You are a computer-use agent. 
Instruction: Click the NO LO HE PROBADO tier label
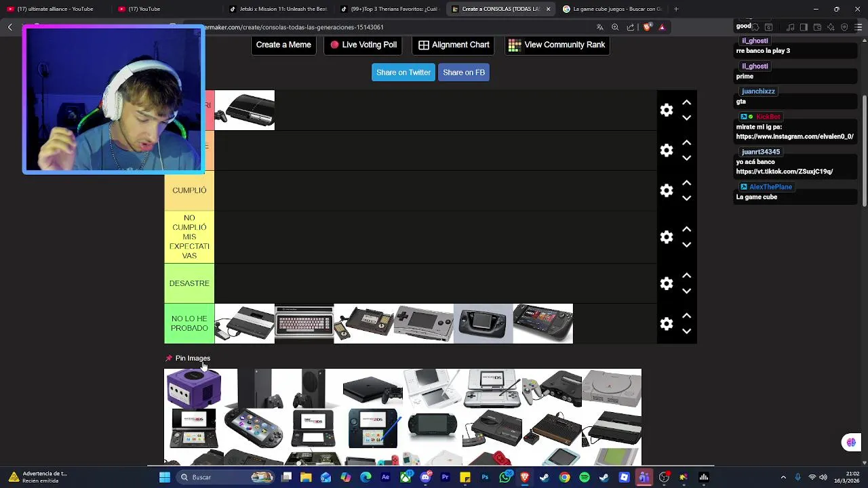189,323
